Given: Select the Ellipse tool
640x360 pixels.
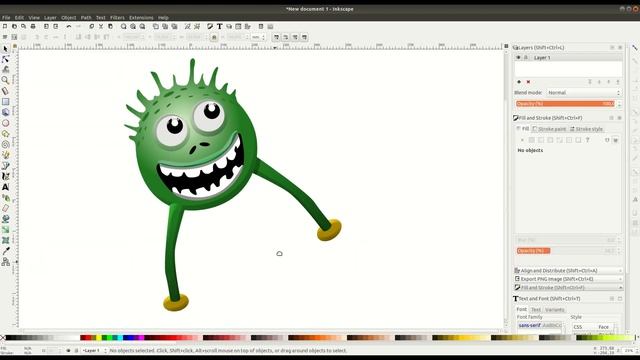Looking at the screenshot, I should 5,123.
